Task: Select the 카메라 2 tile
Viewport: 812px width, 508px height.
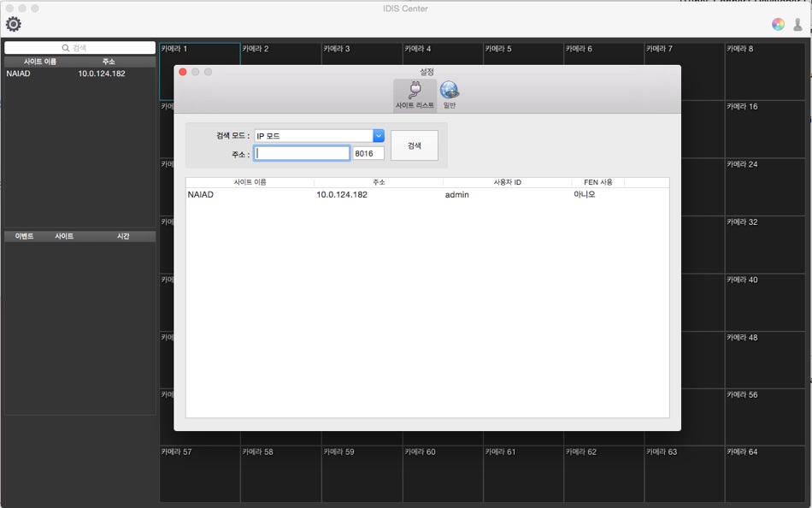Action: click(280, 54)
